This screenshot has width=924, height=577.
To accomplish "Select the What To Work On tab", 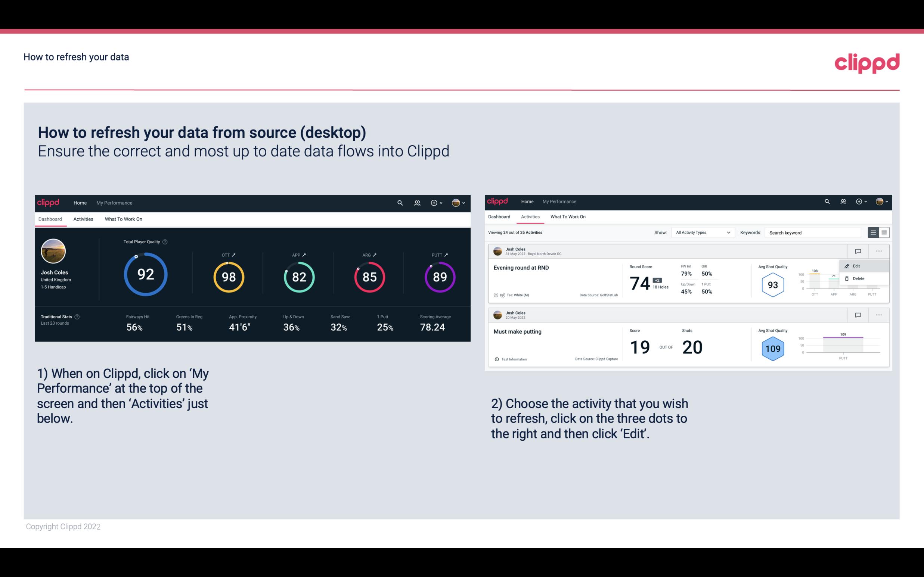I will tap(123, 219).
